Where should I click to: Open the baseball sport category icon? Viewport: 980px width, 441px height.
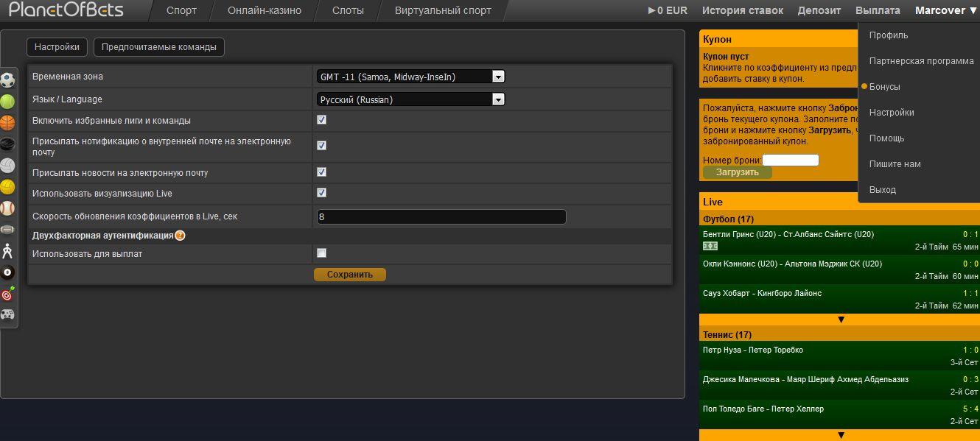pyautogui.click(x=7, y=208)
